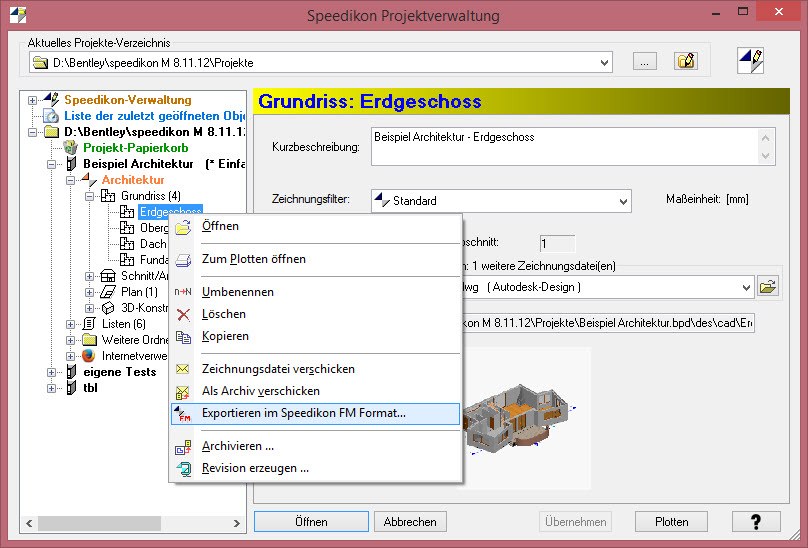Choose Revision erzeugen ... menu entry

pyautogui.click(x=315, y=468)
